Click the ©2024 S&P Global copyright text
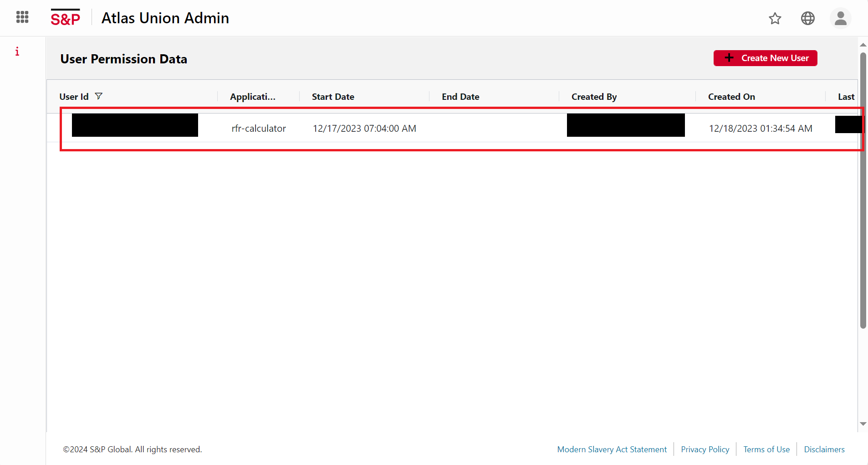 click(133, 449)
